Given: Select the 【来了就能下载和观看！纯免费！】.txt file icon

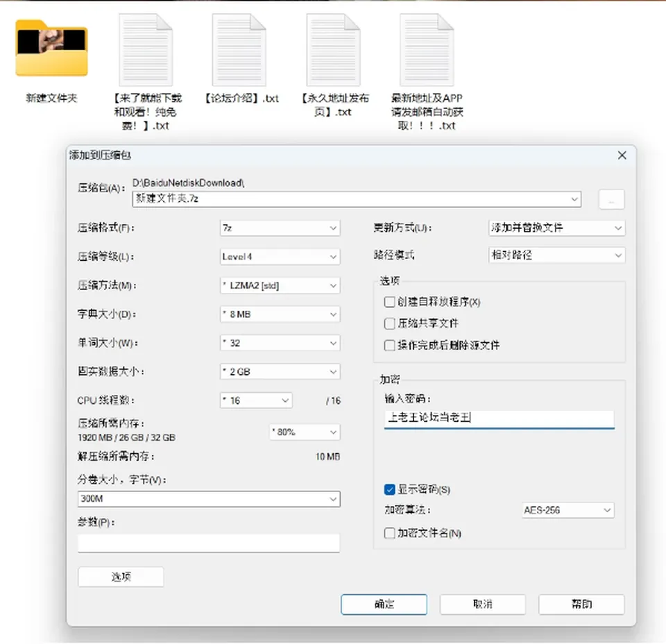Looking at the screenshot, I should point(146,50).
